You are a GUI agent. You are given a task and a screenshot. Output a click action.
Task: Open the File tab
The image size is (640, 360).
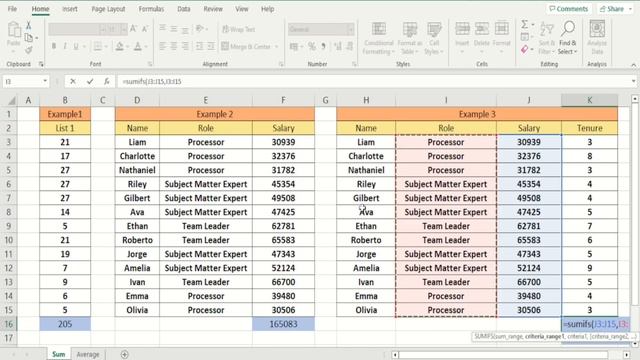click(x=13, y=9)
